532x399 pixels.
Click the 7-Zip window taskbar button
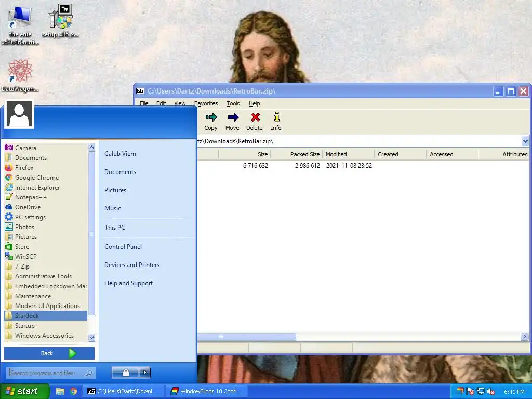coord(124,391)
